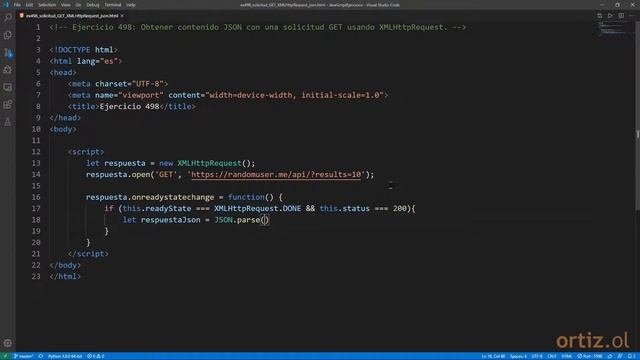Open the Edit menu
The image size is (640, 360).
(29, 5)
